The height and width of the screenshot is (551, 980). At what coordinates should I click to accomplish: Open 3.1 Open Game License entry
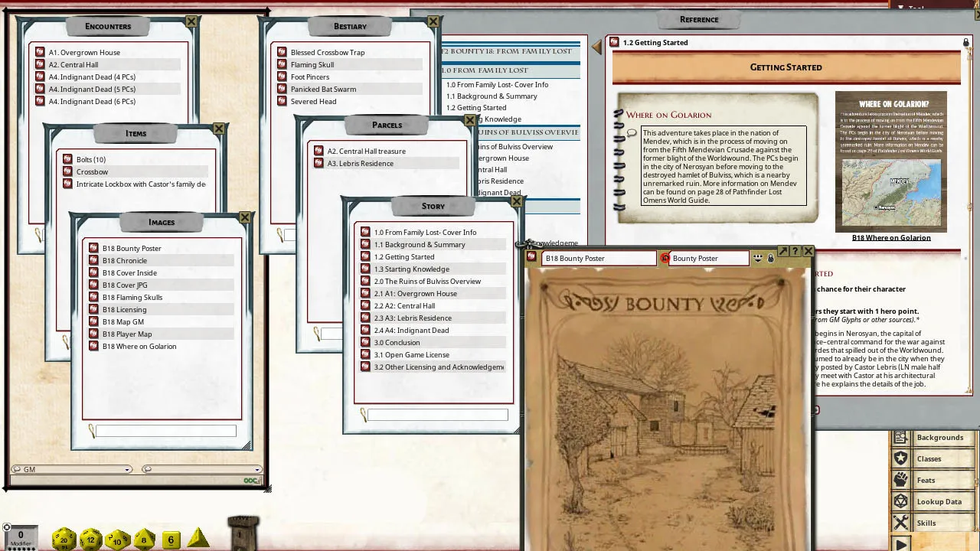(411, 355)
